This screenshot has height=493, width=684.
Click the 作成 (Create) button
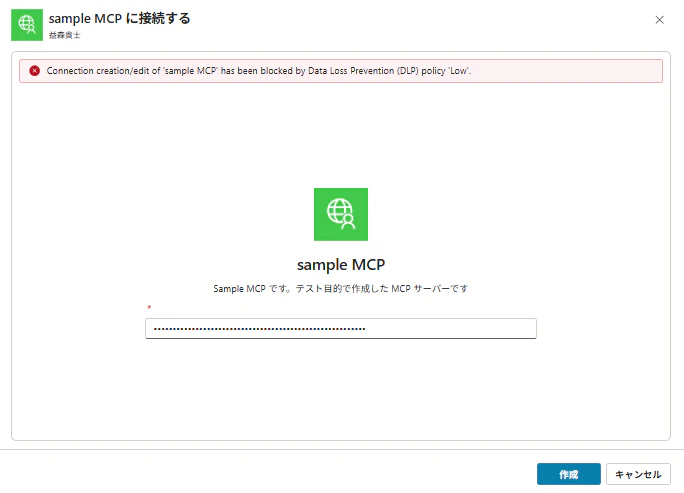pos(568,474)
